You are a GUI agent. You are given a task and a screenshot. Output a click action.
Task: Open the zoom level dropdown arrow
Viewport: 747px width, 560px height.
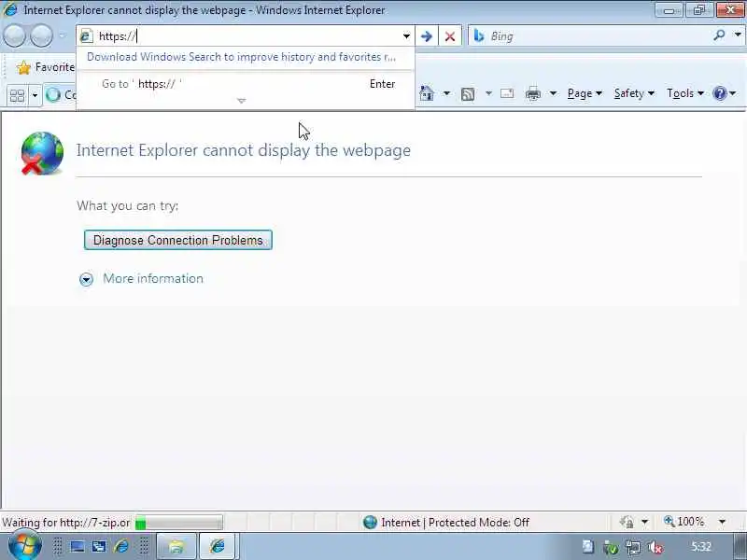[722, 523]
